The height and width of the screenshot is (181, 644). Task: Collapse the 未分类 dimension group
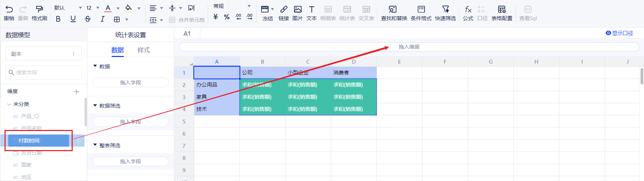(9, 104)
